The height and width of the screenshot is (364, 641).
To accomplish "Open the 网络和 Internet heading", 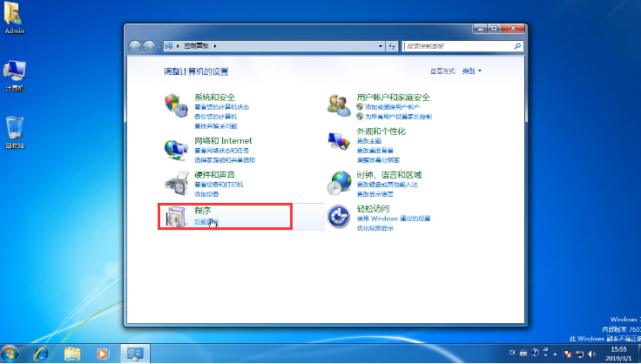I will point(223,140).
